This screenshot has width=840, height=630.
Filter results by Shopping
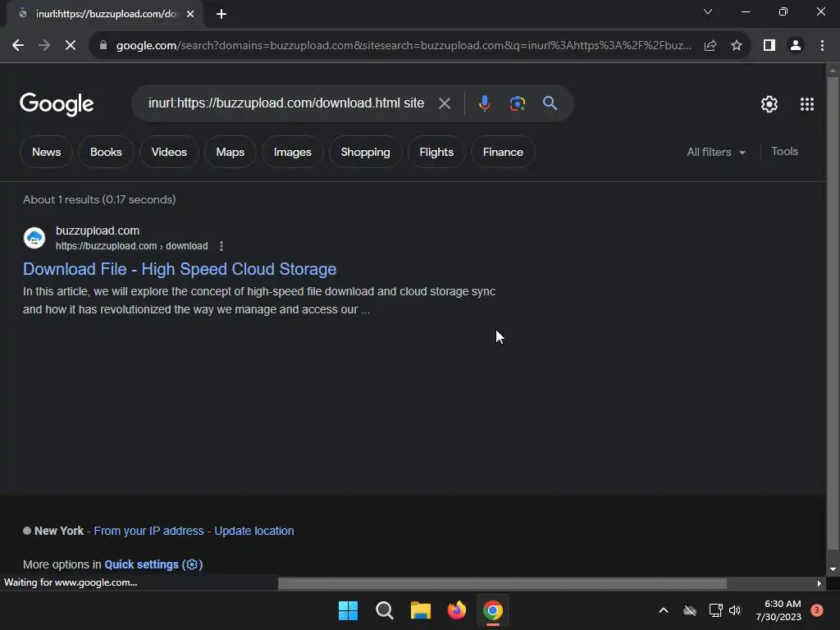pos(365,152)
